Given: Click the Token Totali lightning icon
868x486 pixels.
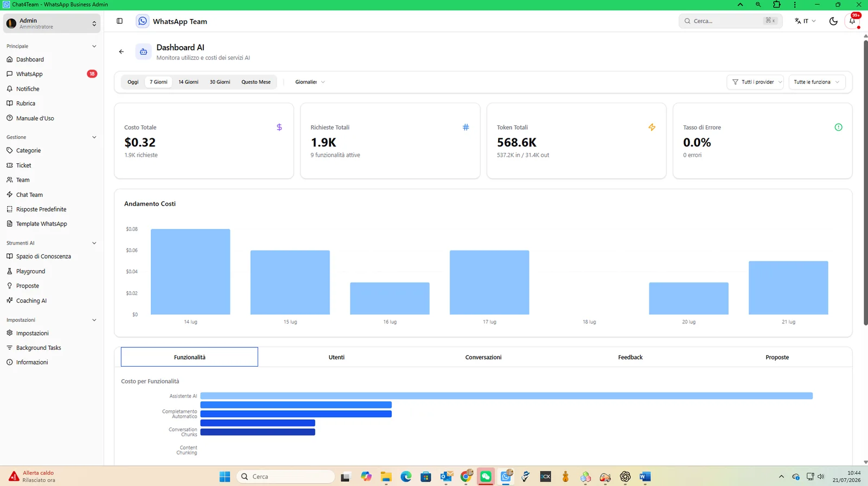Looking at the screenshot, I should (x=652, y=127).
